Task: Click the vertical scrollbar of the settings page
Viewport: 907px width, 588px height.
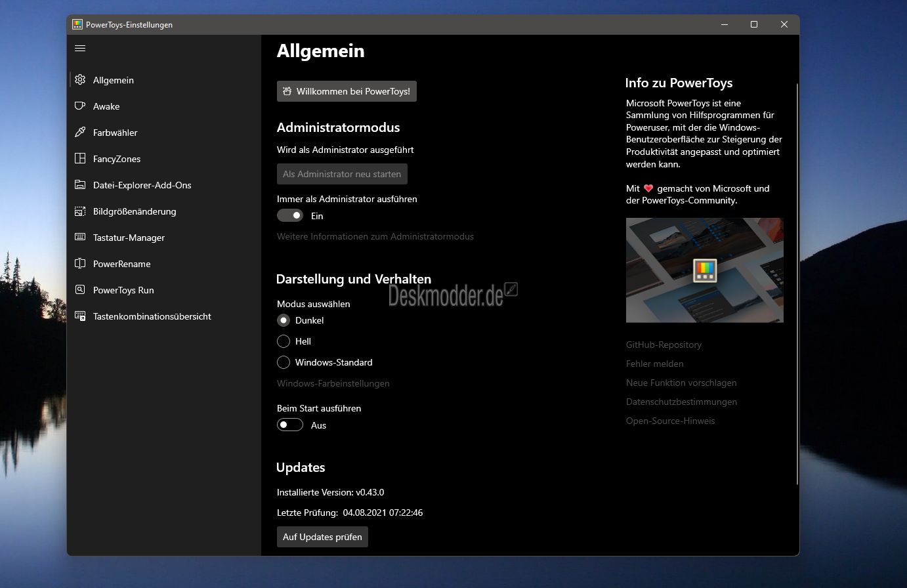Action: click(x=797, y=283)
